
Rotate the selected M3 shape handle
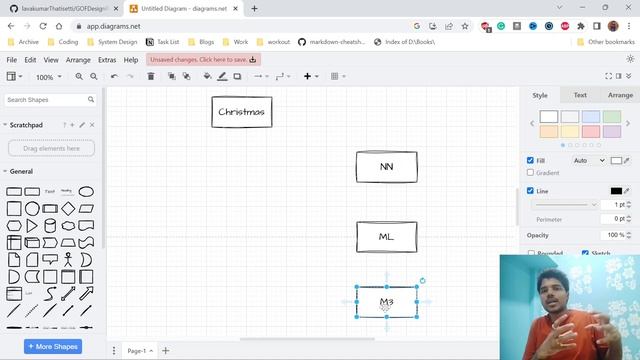point(422,281)
